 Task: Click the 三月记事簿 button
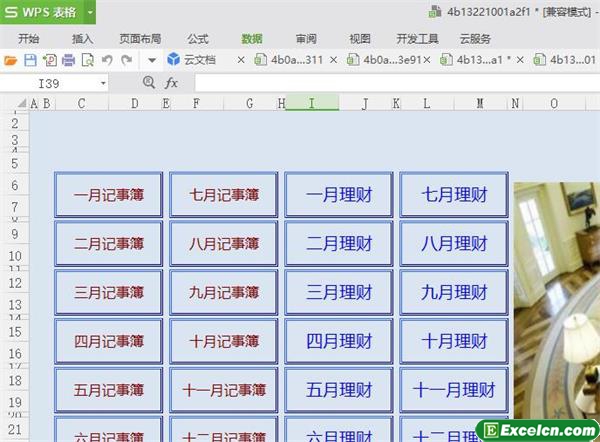pos(109,292)
